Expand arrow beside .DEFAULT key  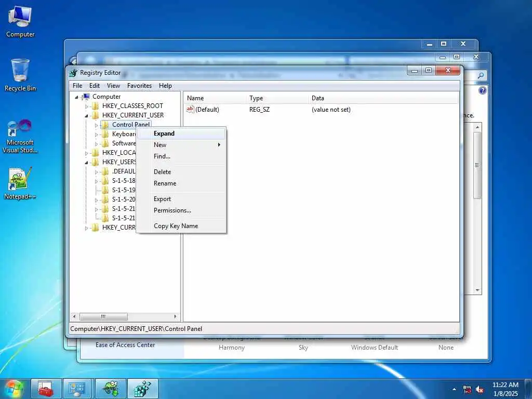(96, 171)
